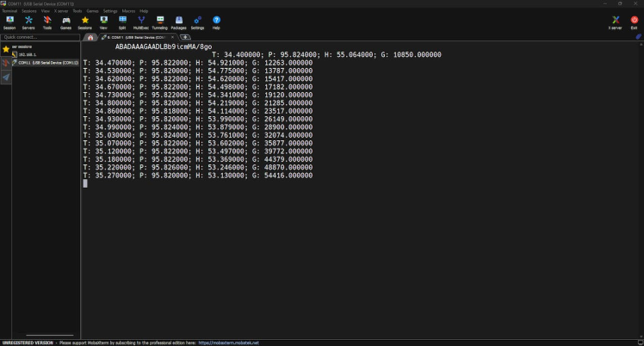
Task: Open the Servers toolbar icon
Action: (x=28, y=22)
